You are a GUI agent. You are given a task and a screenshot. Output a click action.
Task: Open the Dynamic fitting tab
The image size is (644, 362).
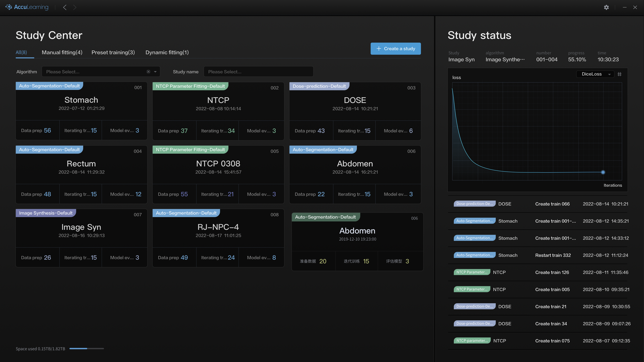coord(167,52)
